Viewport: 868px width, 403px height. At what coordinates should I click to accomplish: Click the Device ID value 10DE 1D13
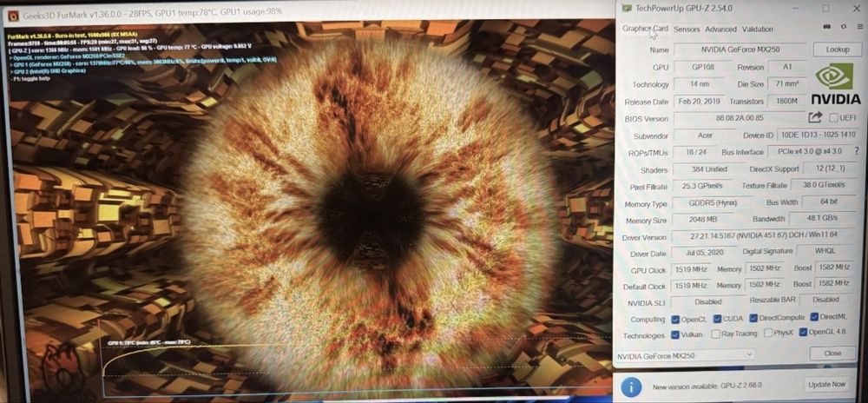[818, 135]
